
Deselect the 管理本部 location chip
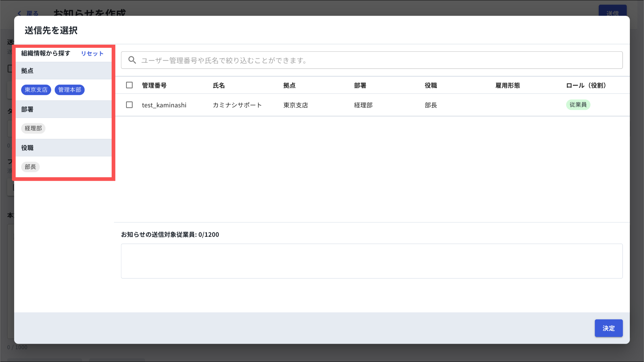[x=69, y=90]
